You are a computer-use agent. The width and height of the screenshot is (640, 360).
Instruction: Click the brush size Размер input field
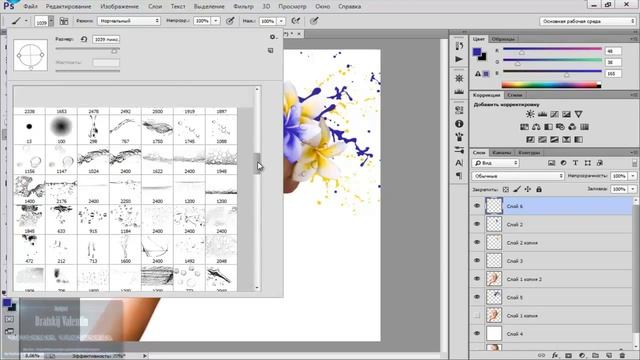(x=106, y=39)
